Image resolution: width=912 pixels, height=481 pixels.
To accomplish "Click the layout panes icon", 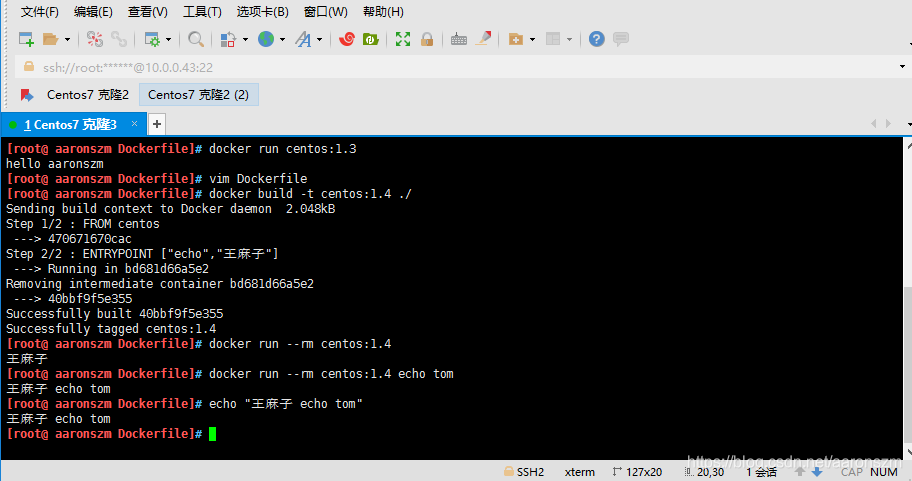I will click(x=553, y=39).
